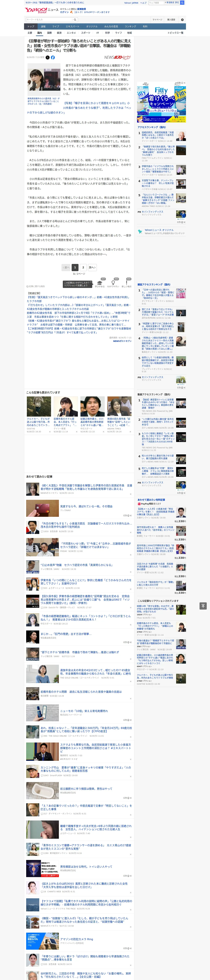Open みんなの意見 navigation tab
The width and height of the screenshot is (210, 980).
click(x=111, y=27)
